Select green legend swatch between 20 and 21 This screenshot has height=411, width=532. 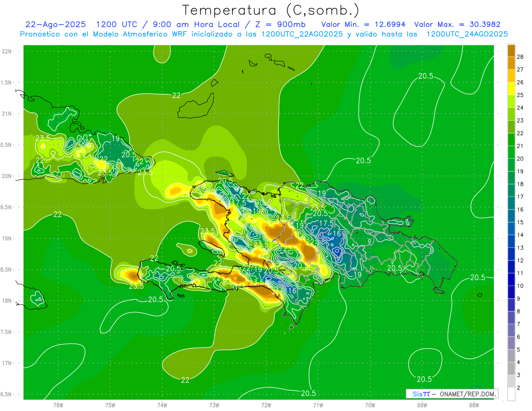tap(511, 153)
